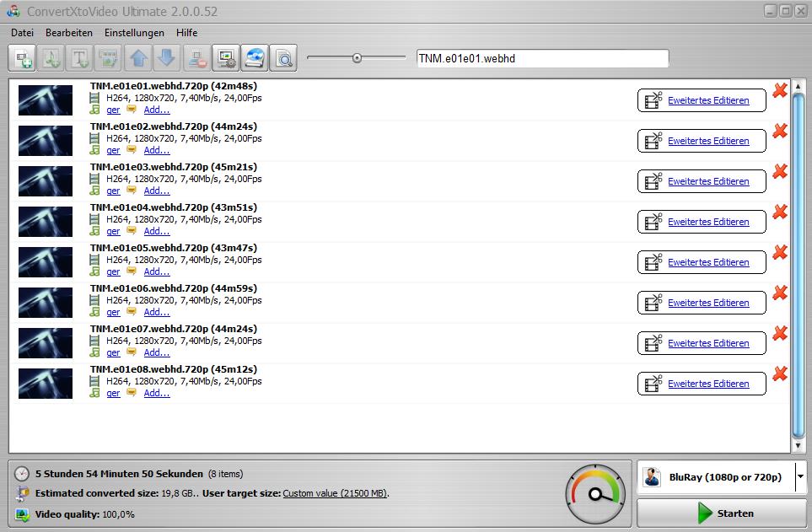Add a video file with the toolbar icon
Image resolution: width=812 pixels, height=532 pixels.
[x=22, y=58]
